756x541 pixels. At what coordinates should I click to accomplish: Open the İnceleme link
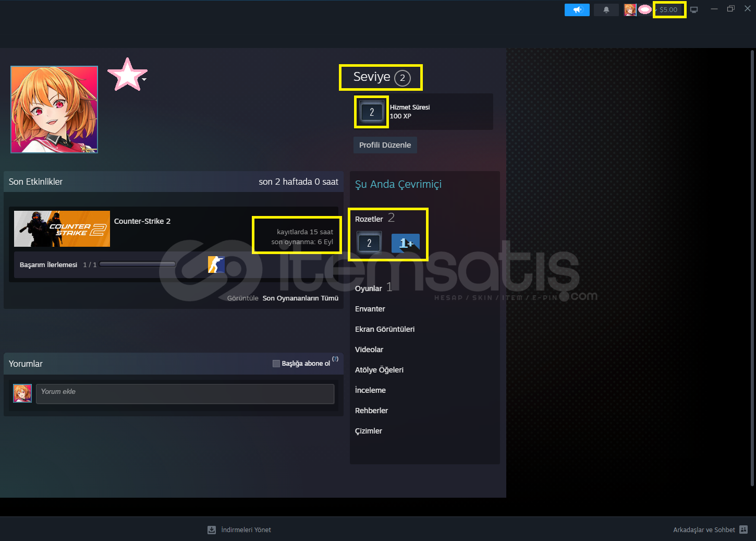tap(370, 390)
